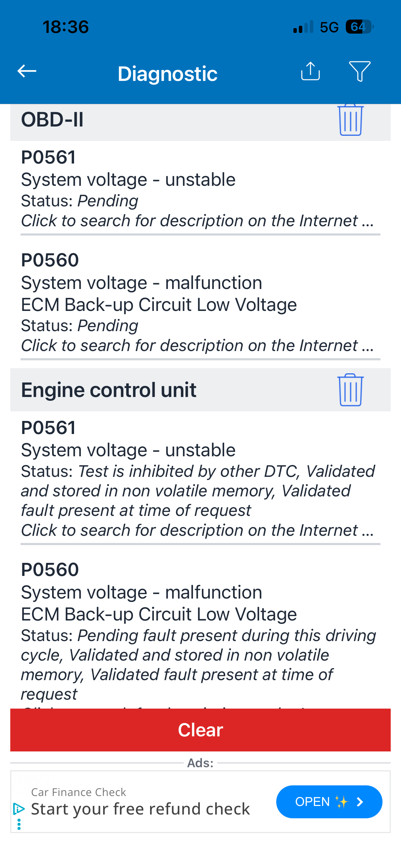The width and height of the screenshot is (401, 868).
Task: Tap the ad options three-dot icon
Action: 19,824
